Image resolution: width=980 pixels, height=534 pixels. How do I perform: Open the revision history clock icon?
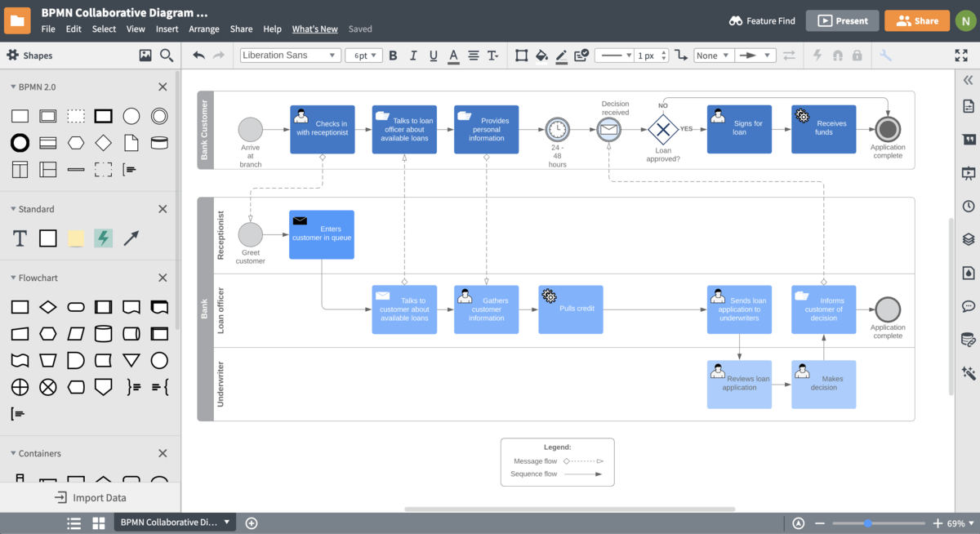tap(967, 206)
